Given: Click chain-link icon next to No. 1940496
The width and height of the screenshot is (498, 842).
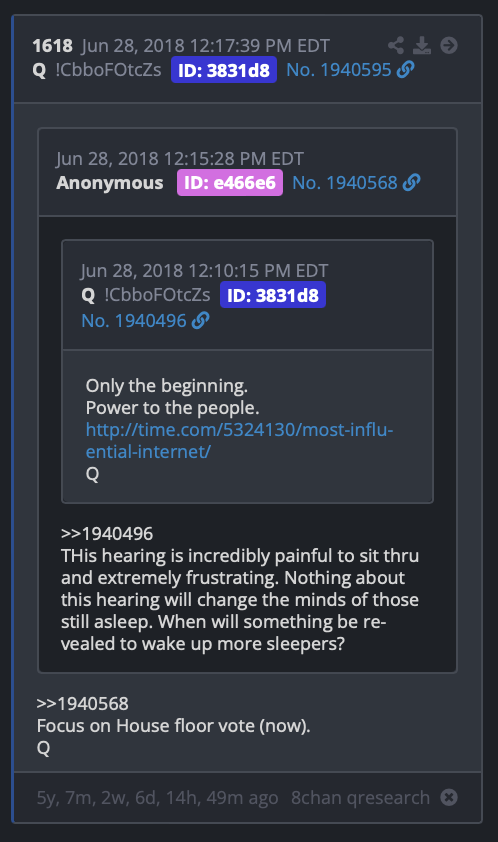Looking at the screenshot, I should 200,321.
